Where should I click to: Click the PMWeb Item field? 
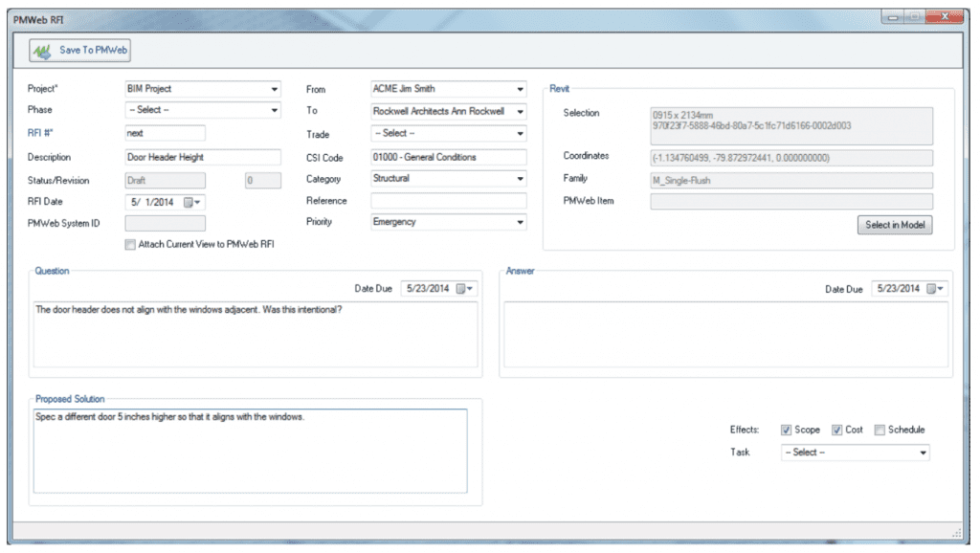click(791, 201)
